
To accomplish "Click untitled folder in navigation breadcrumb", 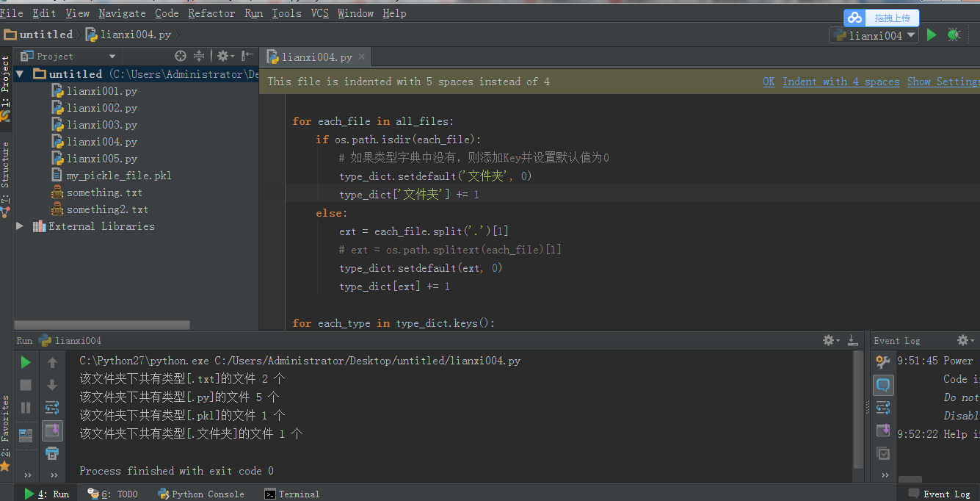I will pos(39,35).
